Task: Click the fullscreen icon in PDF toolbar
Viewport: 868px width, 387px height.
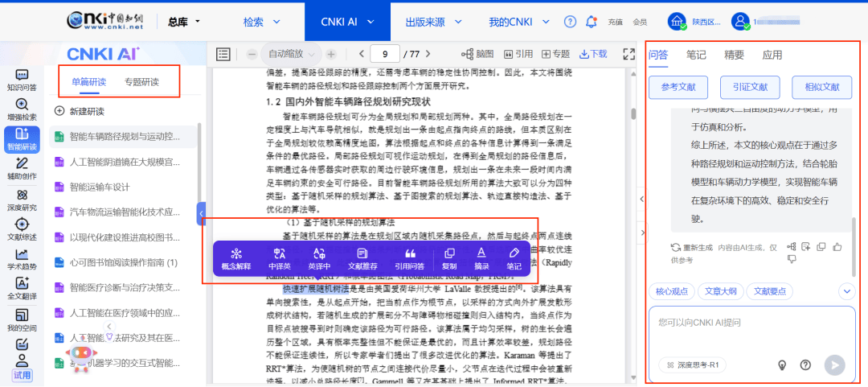Action: tap(629, 54)
